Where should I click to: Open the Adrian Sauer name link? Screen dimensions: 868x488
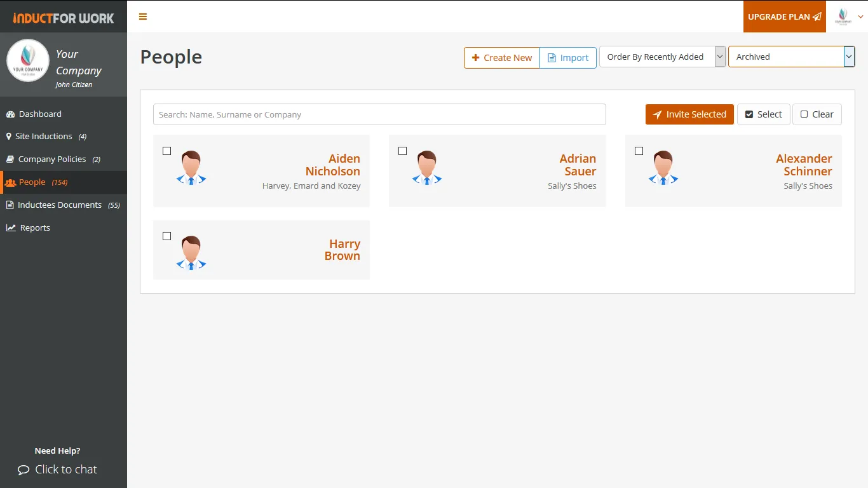pos(578,165)
